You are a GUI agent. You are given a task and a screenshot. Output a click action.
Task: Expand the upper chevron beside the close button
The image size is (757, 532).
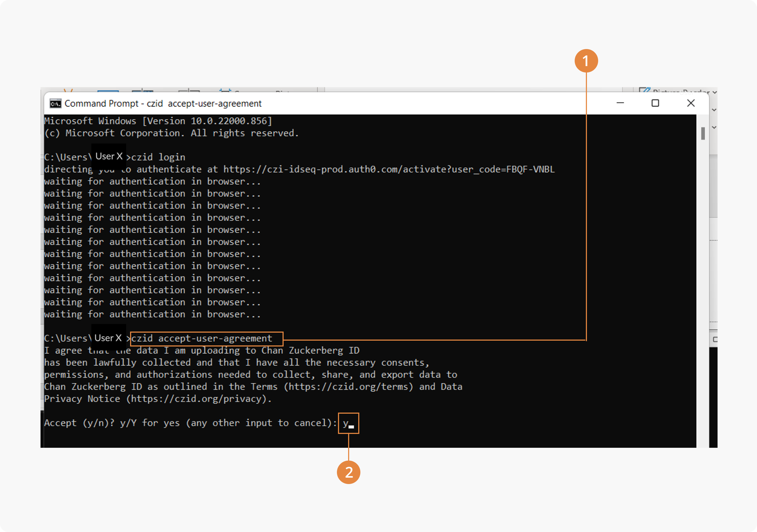coord(714,110)
